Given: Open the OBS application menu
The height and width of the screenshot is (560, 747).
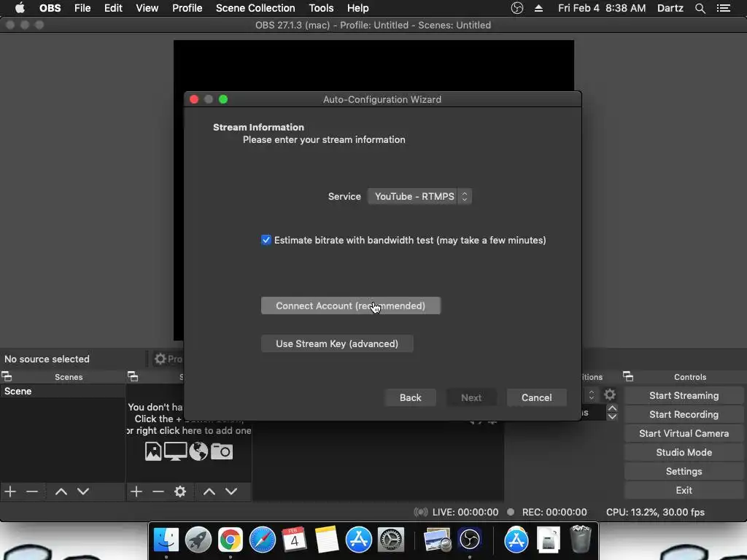Looking at the screenshot, I should point(50,8).
